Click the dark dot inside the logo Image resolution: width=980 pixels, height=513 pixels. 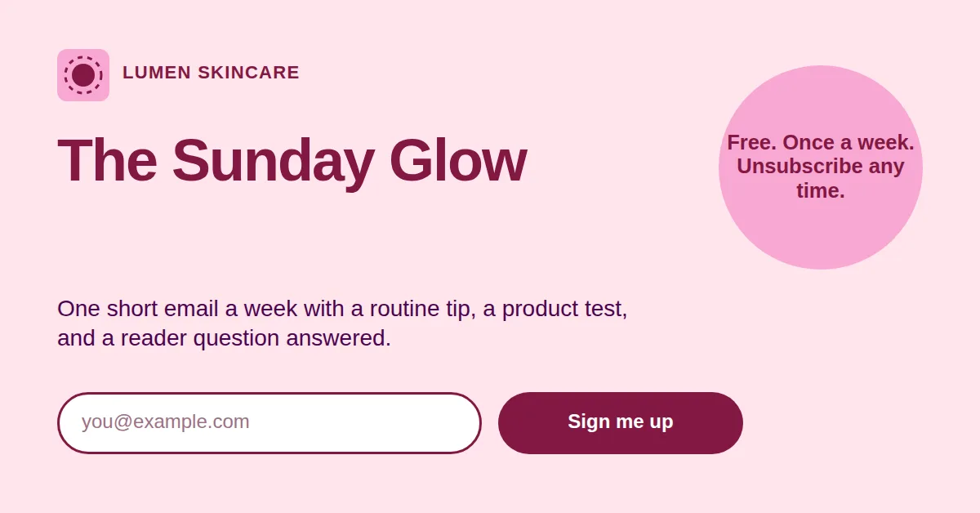(x=83, y=75)
